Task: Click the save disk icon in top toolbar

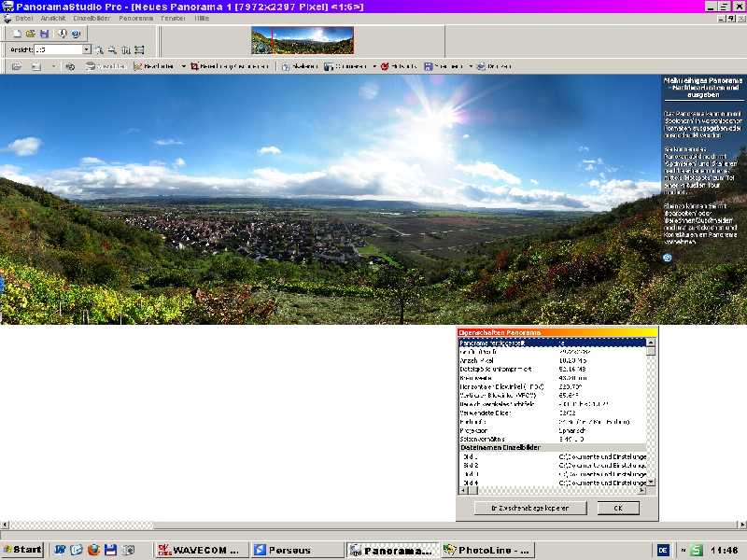Action: [43, 34]
